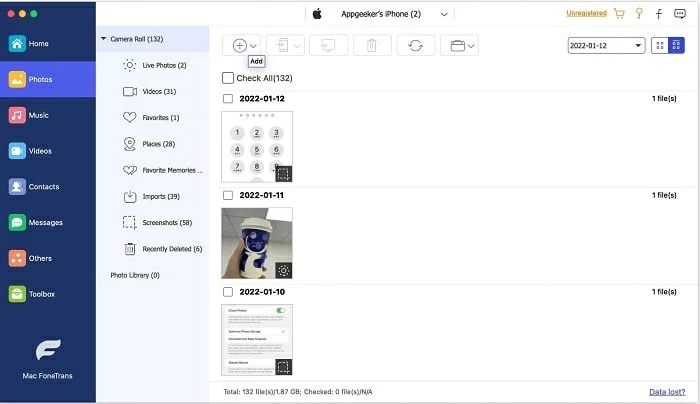Tick the Check All(132) checkbox
The image size is (700, 404).
pyautogui.click(x=228, y=78)
